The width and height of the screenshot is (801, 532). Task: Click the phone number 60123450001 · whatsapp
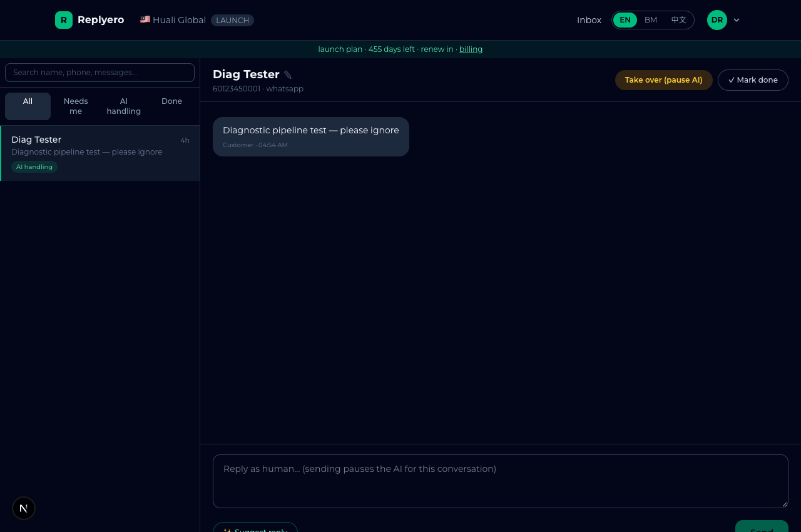click(x=258, y=89)
